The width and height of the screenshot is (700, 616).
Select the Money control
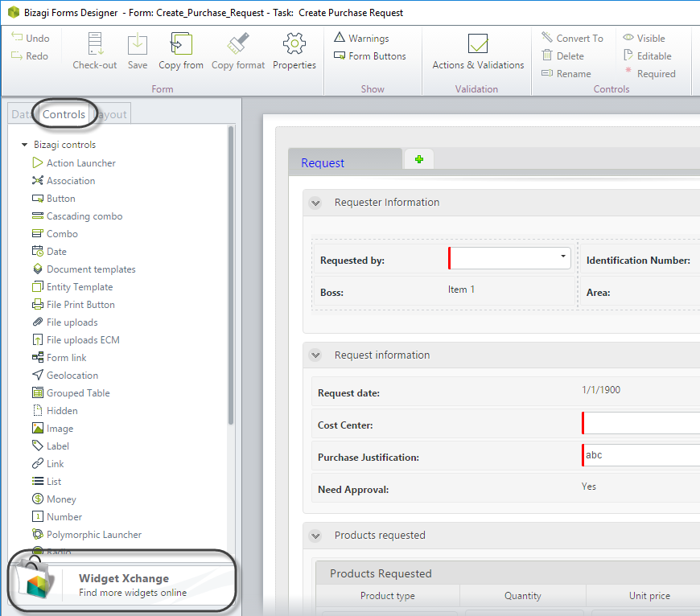(54, 499)
